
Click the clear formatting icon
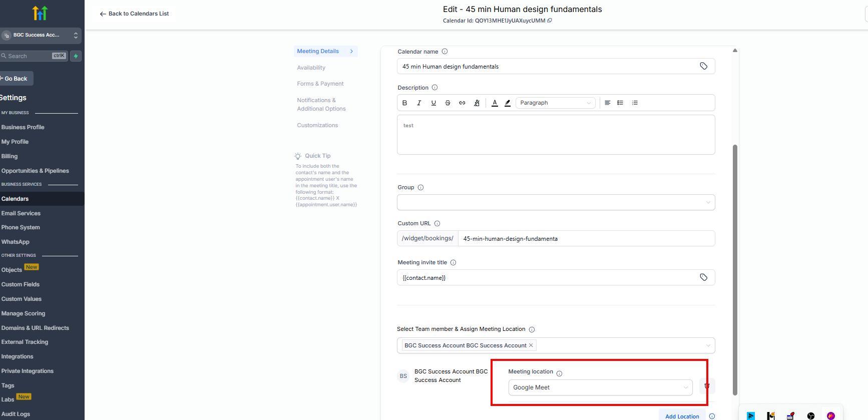point(477,103)
